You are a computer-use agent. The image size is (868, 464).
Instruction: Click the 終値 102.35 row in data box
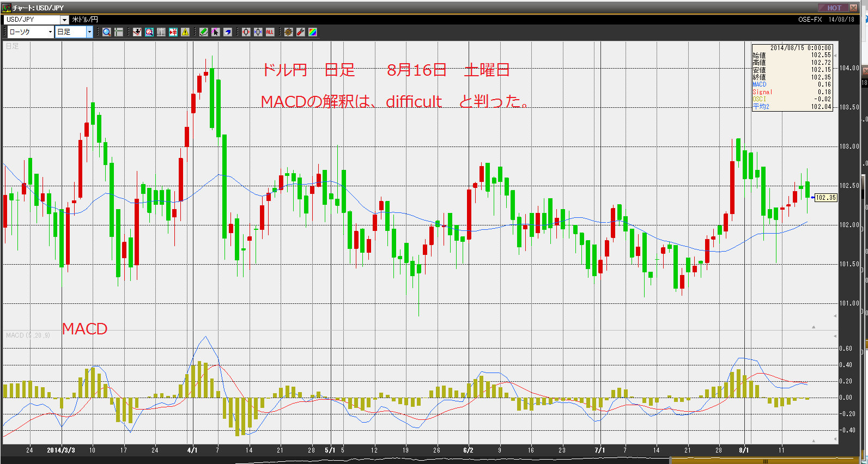pyautogui.click(x=792, y=77)
